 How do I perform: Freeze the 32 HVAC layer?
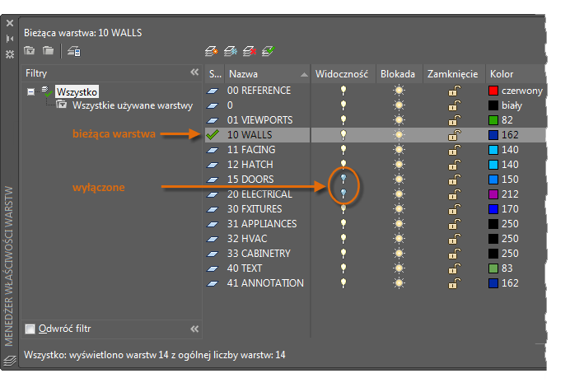coord(399,239)
